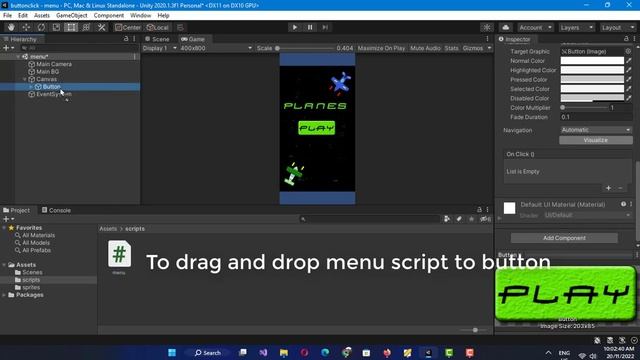Image resolution: width=640 pixels, height=360 pixels.
Task: Open the Component menu
Action: tap(109, 16)
